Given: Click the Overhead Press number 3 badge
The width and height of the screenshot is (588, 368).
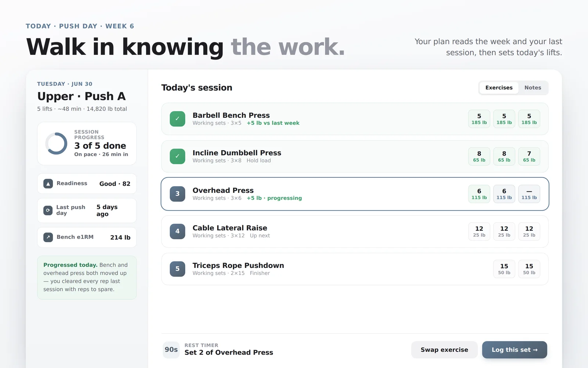Looking at the screenshot, I should pyautogui.click(x=178, y=194).
